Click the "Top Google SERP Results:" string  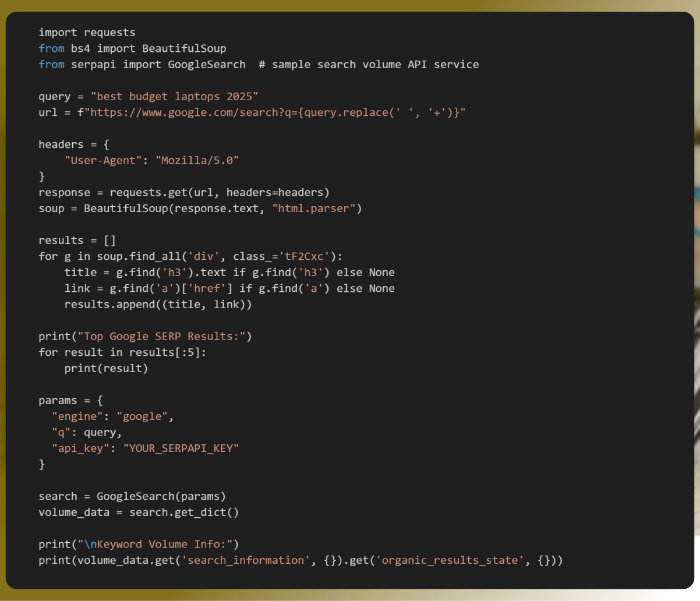point(161,337)
